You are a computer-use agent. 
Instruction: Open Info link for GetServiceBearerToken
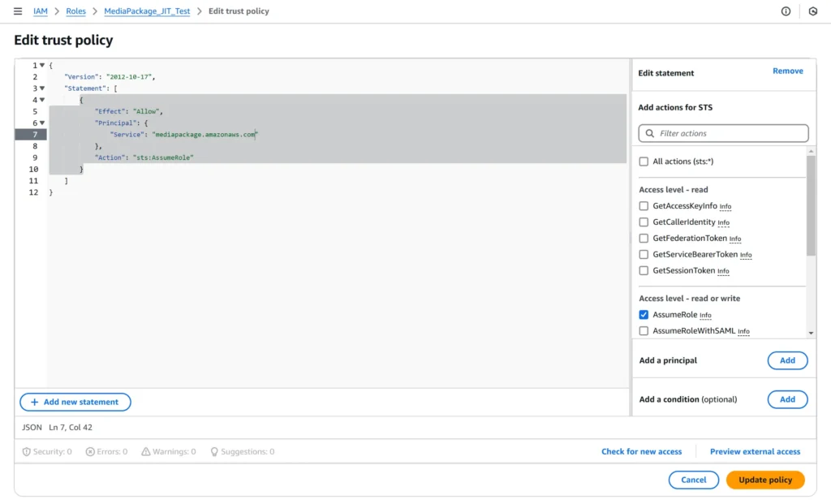click(746, 255)
